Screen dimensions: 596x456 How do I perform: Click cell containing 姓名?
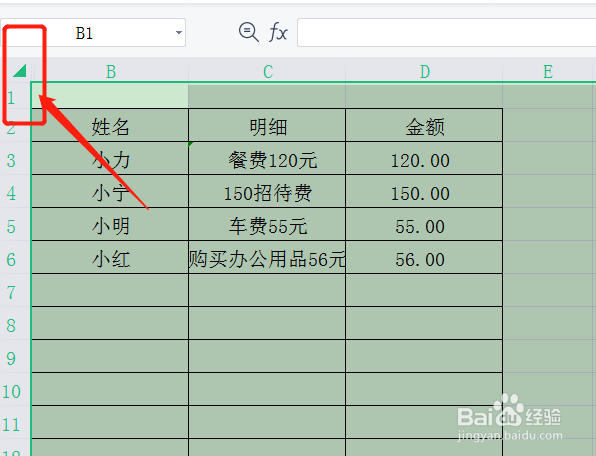(110, 126)
